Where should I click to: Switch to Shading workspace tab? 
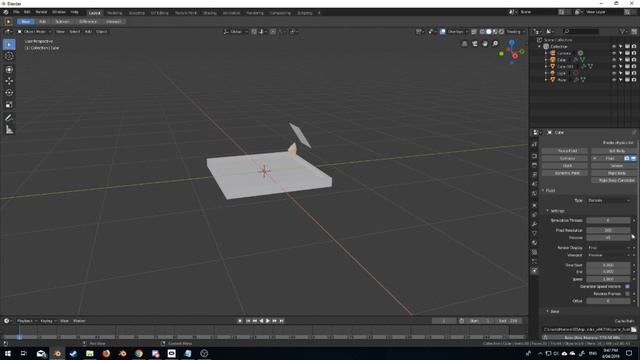pos(210,13)
